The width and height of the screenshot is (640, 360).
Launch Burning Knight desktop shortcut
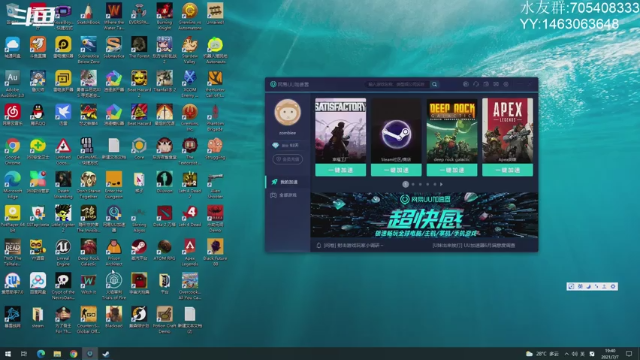164,16
